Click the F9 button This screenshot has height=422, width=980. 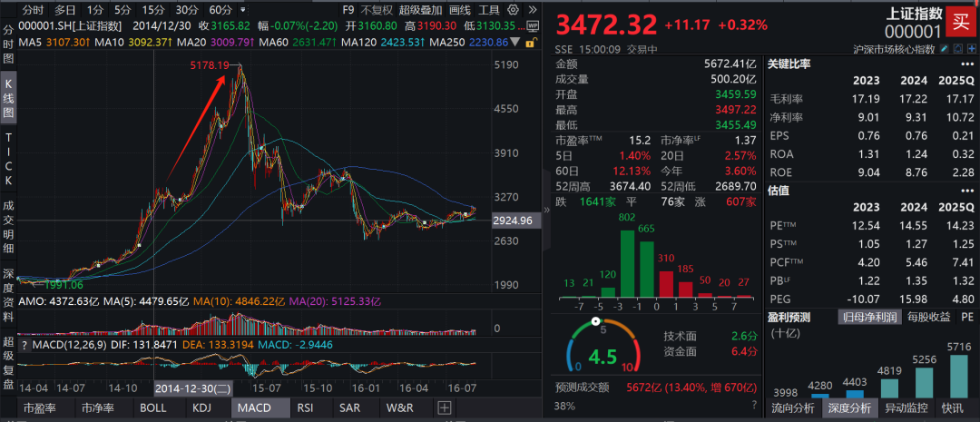348,10
